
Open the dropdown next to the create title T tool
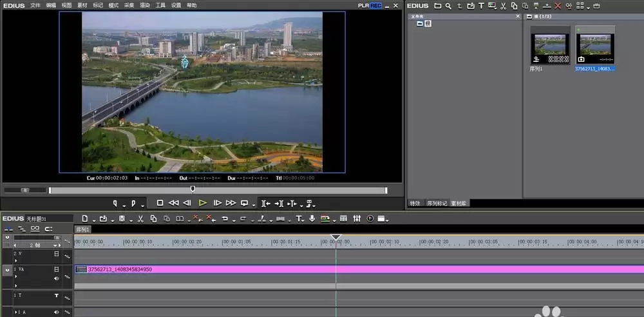(303, 221)
